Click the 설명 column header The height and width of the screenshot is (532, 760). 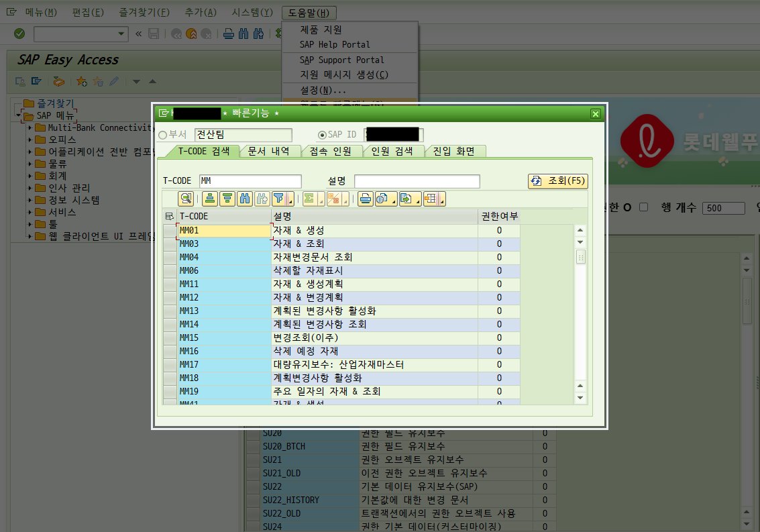(375, 216)
